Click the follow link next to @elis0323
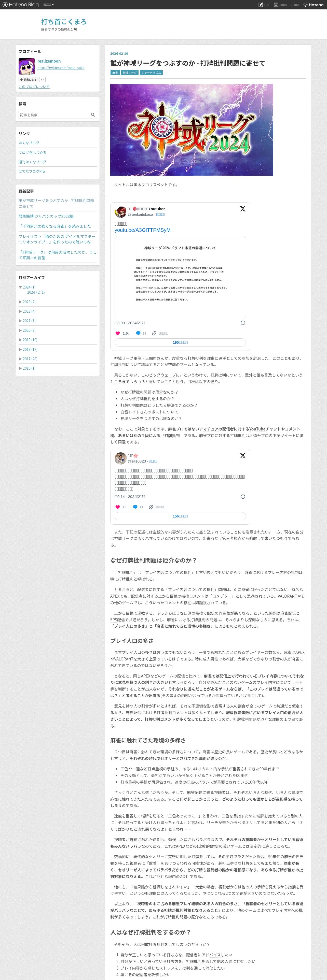This screenshot has width=327, height=980. [x=153, y=461]
